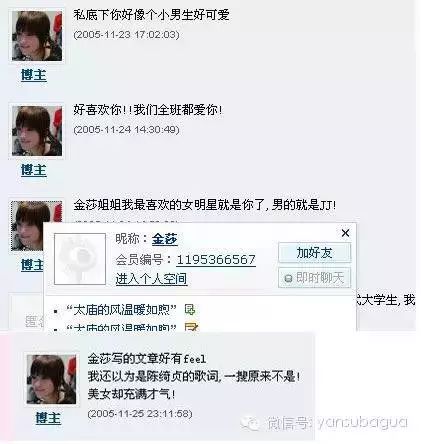Click the blank profile picture in the popup

pos(80,259)
